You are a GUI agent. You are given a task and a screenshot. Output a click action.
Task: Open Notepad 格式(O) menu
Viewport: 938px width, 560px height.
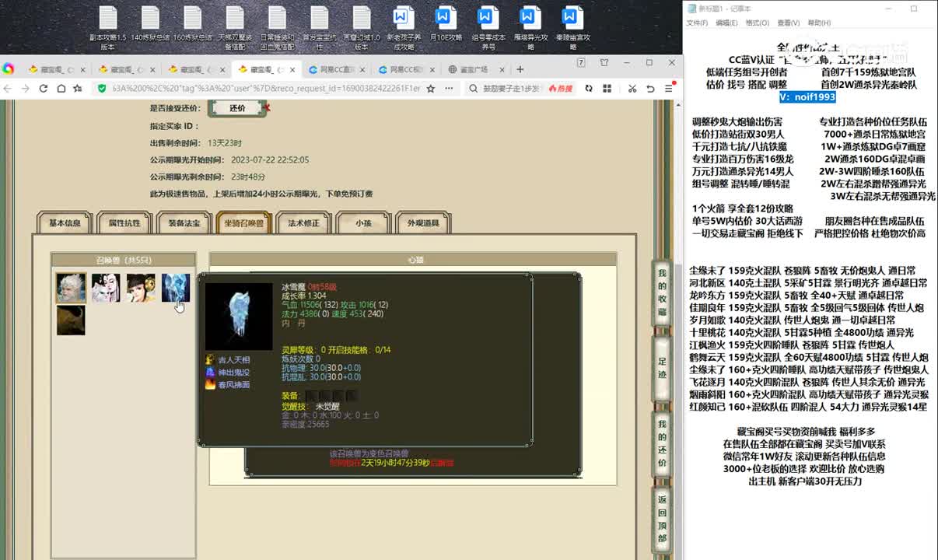[757, 23]
